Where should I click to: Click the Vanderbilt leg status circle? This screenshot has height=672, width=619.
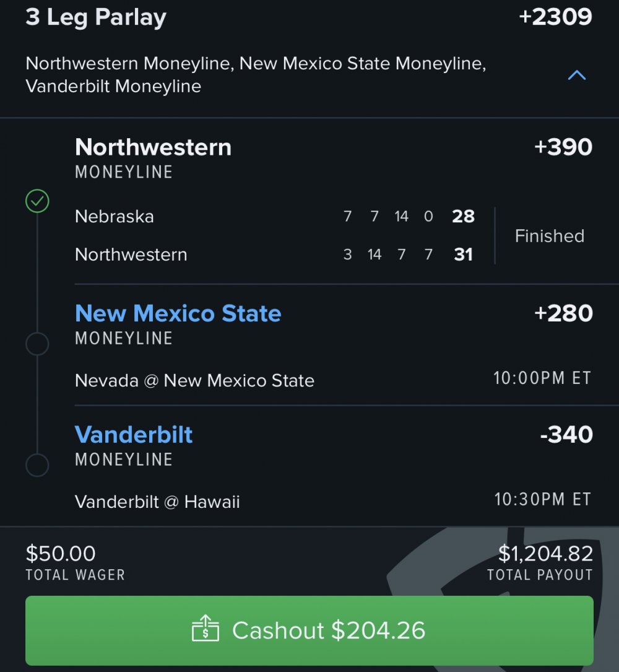click(37, 465)
